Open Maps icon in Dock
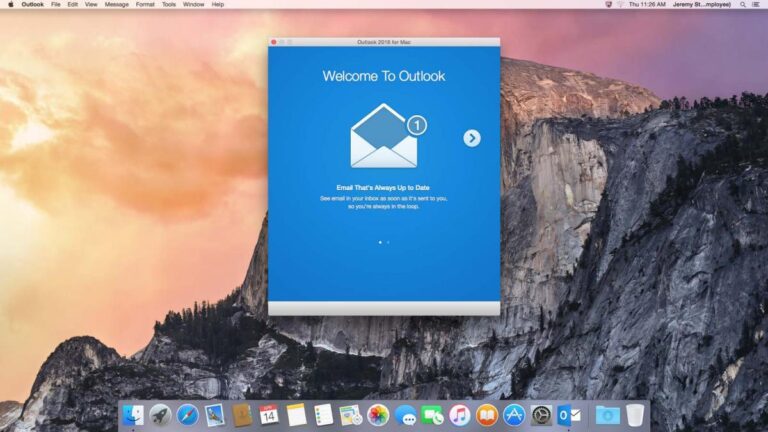Image resolution: width=768 pixels, height=432 pixels. click(351, 415)
